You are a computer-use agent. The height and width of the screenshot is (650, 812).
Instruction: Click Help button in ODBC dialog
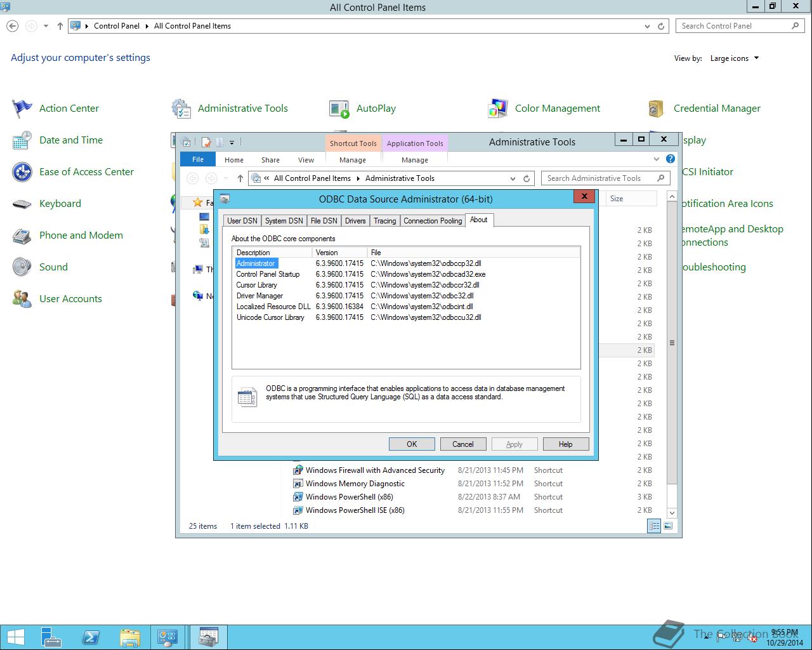566,444
